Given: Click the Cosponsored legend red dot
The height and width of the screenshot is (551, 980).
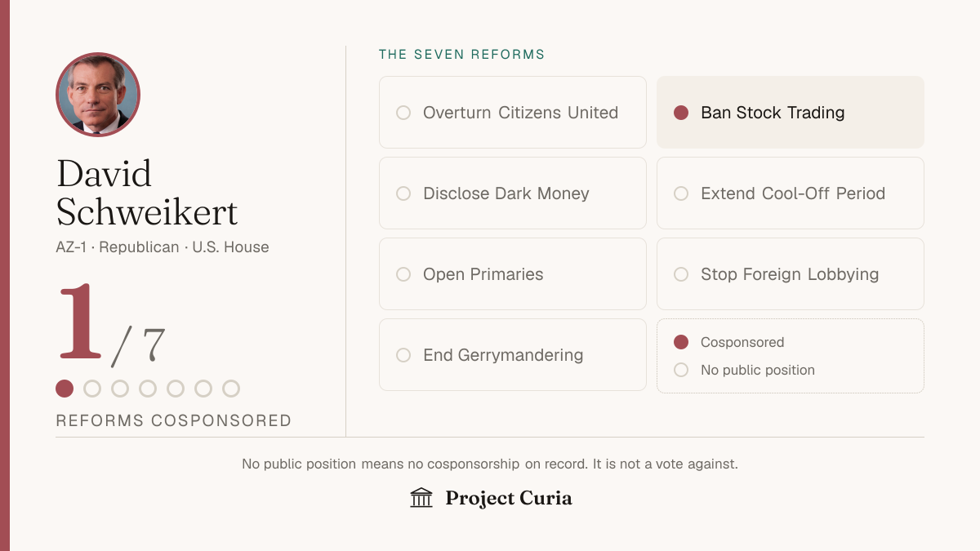Looking at the screenshot, I should [681, 342].
